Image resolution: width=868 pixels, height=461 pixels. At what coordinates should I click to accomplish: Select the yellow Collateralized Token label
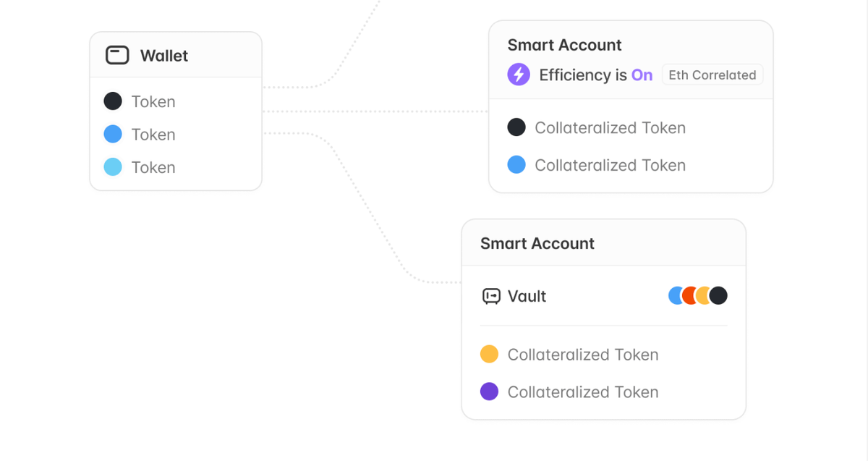click(583, 355)
